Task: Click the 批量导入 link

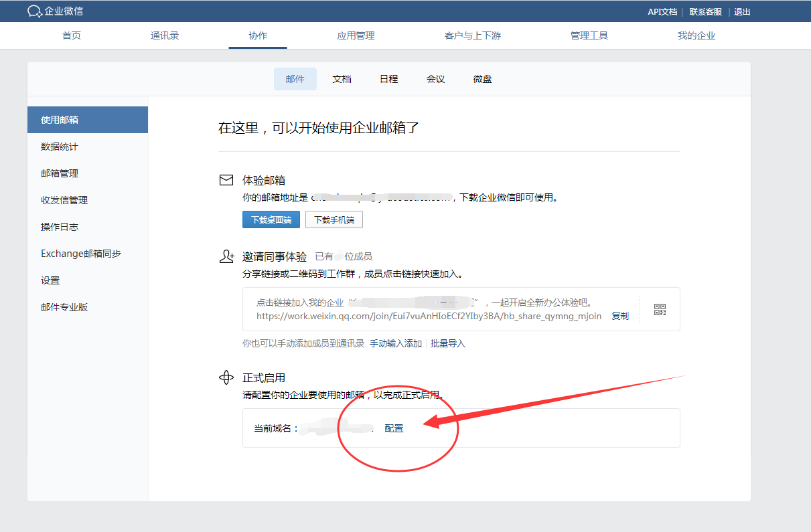Action: (x=448, y=343)
